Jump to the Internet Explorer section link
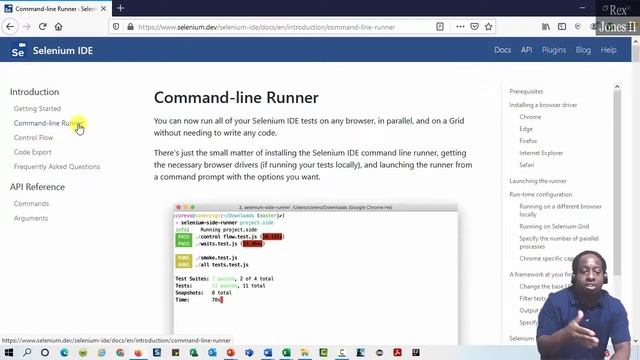Image resolution: width=640 pixels, height=360 pixels. point(541,153)
